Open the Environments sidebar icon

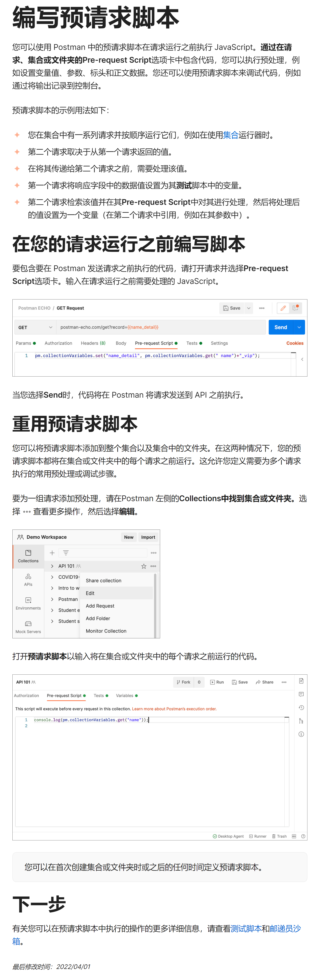28,603
